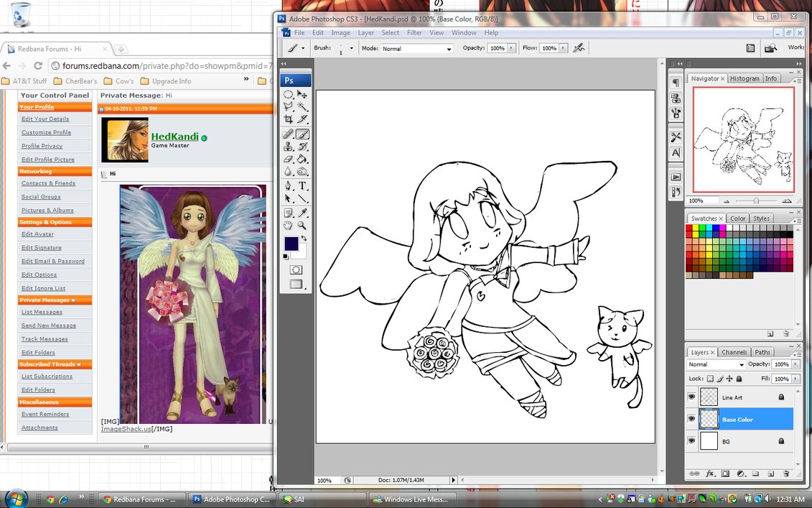The height and width of the screenshot is (508, 812).
Task: Select the Zoom magnifier tool
Action: click(303, 225)
